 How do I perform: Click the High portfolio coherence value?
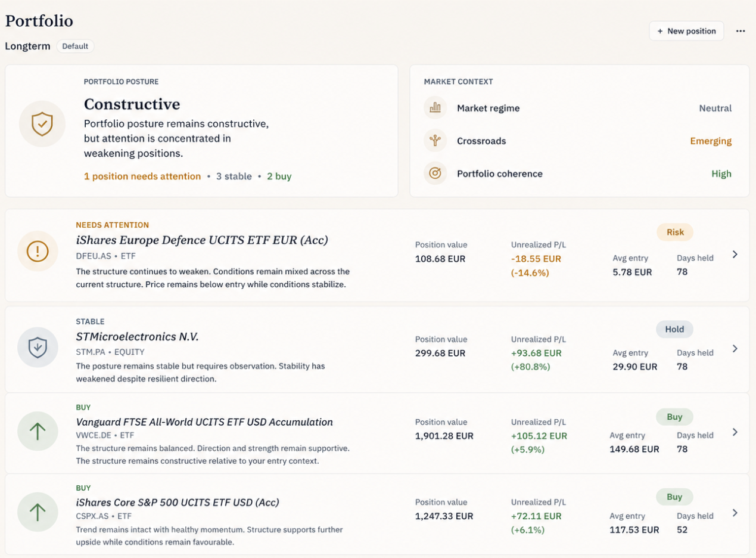721,174
